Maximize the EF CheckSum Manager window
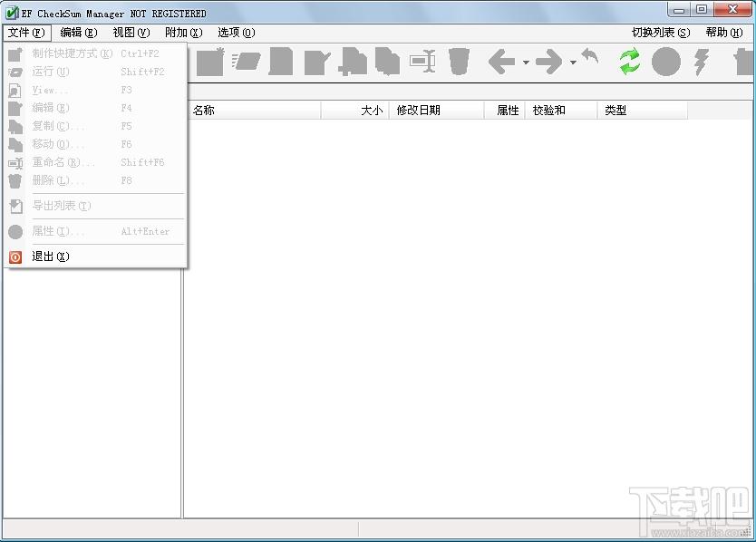The image size is (756, 542). (702, 10)
